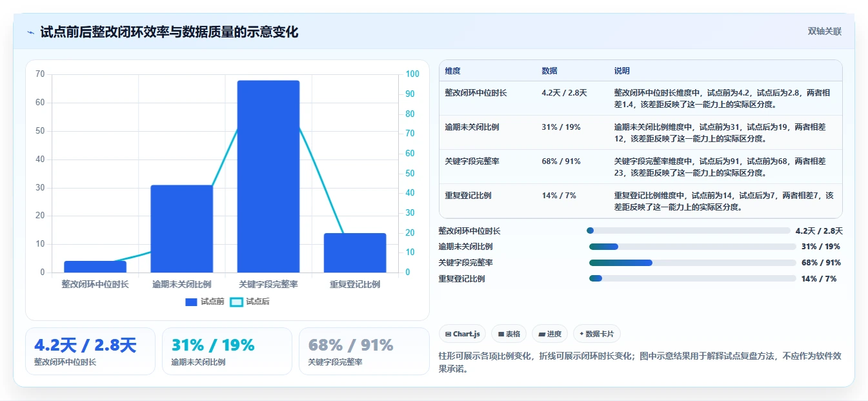This screenshot has height=401, width=868.
Task: Toggle the 试点后 legend entry
Action: [250, 302]
